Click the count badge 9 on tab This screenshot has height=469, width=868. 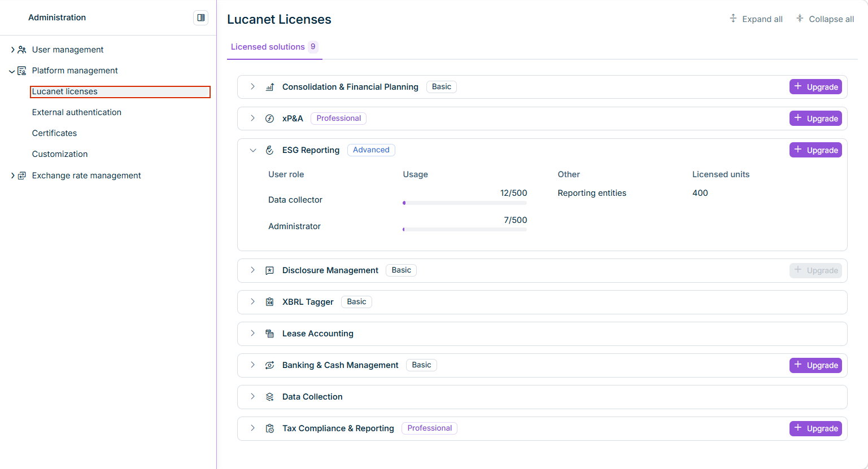click(x=313, y=47)
